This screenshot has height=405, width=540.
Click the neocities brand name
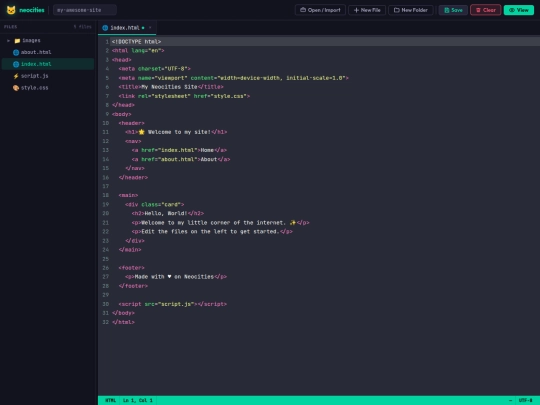click(32, 10)
